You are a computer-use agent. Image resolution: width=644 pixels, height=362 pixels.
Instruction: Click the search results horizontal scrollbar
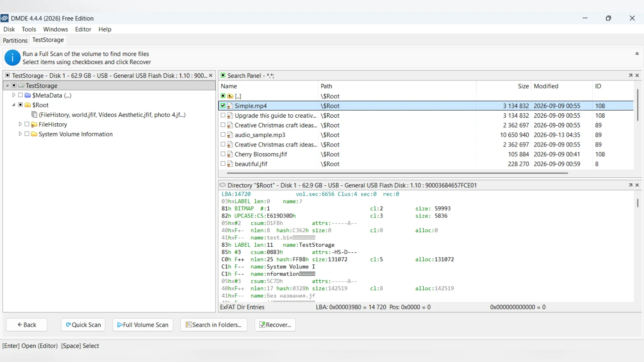[397, 173]
